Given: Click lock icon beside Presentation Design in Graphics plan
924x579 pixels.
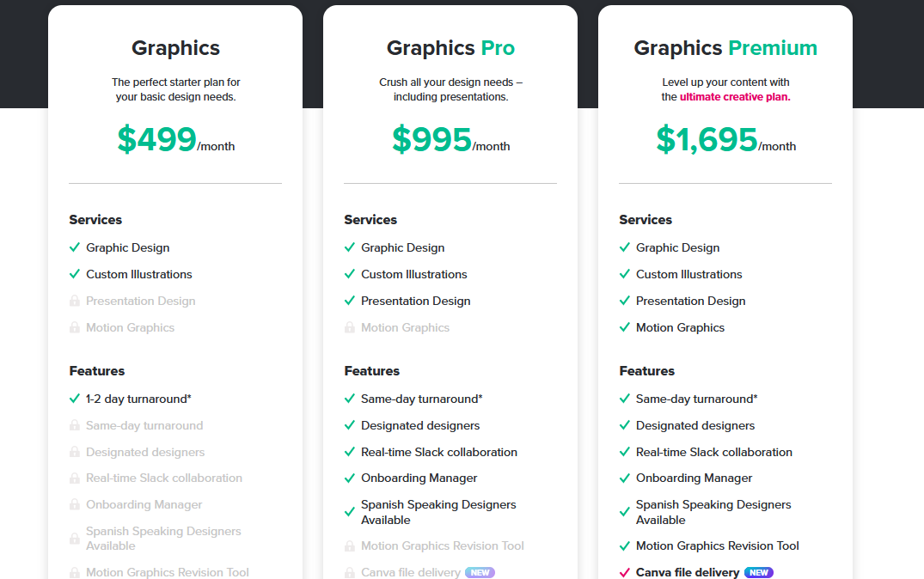Looking at the screenshot, I should (74, 301).
